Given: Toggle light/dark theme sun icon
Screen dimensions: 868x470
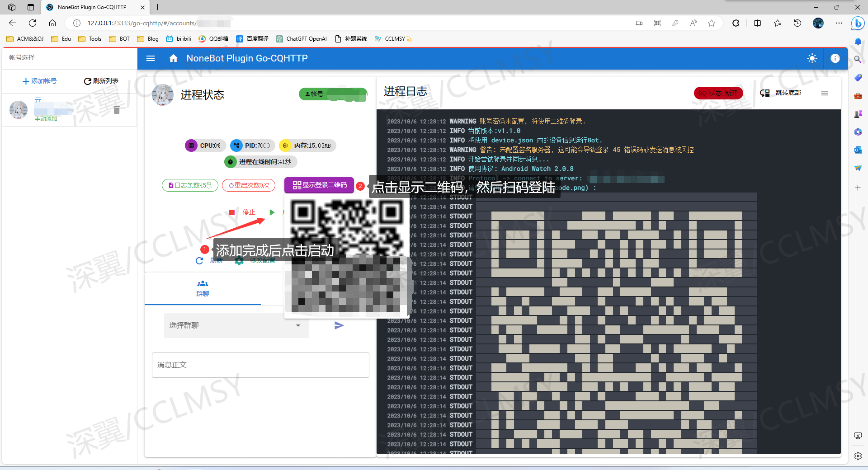Looking at the screenshot, I should tap(812, 58).
